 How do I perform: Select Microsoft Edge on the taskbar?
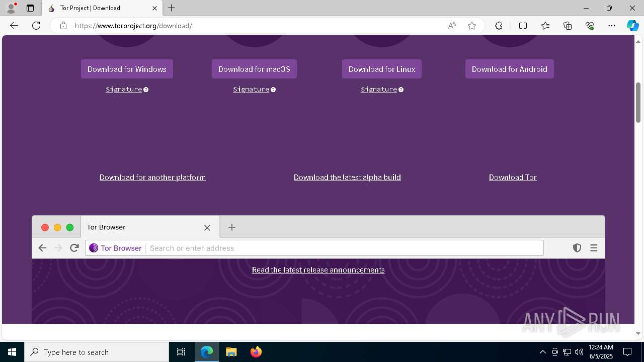pyautogui.click(x=207, y=352)
